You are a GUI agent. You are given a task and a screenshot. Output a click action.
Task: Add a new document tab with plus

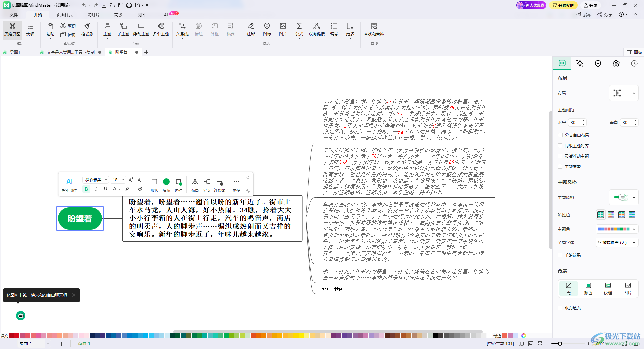(x=146, y=52)
